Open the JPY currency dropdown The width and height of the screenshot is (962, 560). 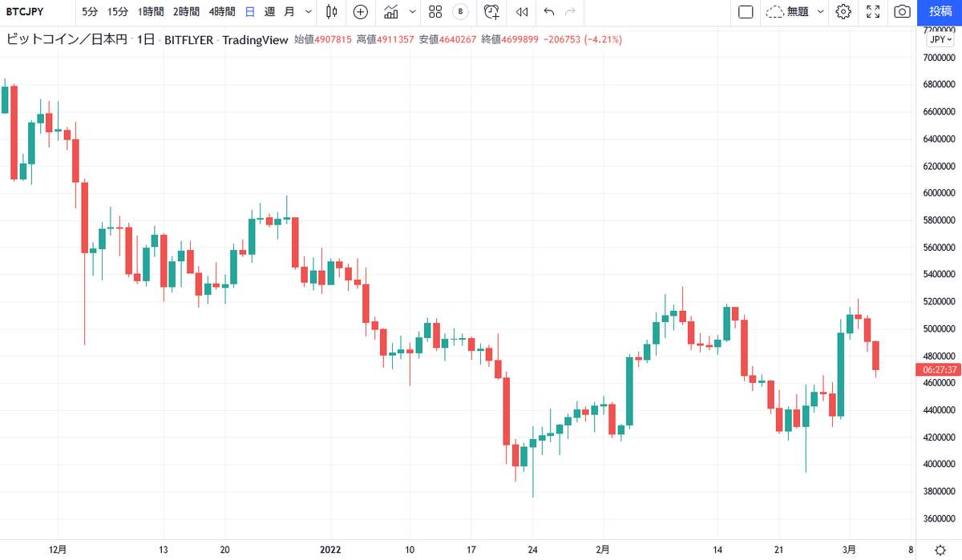click(x=939, y=39)
